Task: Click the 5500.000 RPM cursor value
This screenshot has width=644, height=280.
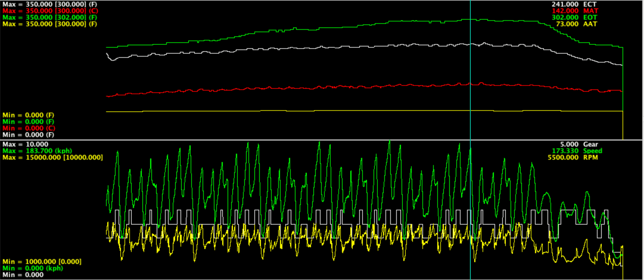Action: 563,157
